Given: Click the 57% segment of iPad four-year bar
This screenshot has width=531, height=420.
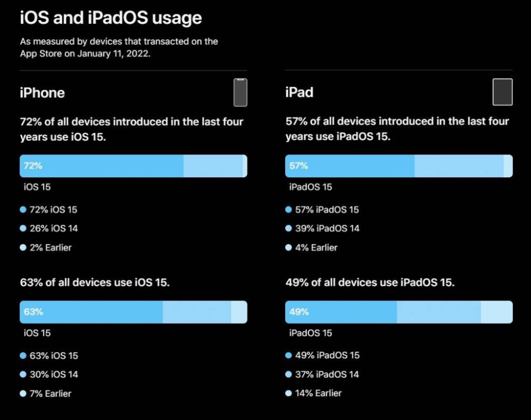Looking at the screenshot, I should (x=350, y=166).
